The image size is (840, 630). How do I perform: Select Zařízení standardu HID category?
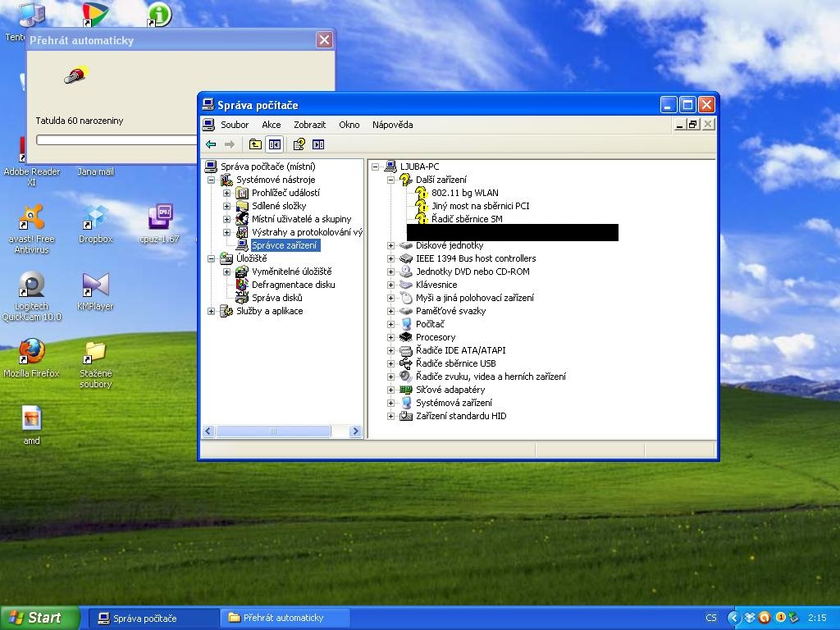click(461, 416)
